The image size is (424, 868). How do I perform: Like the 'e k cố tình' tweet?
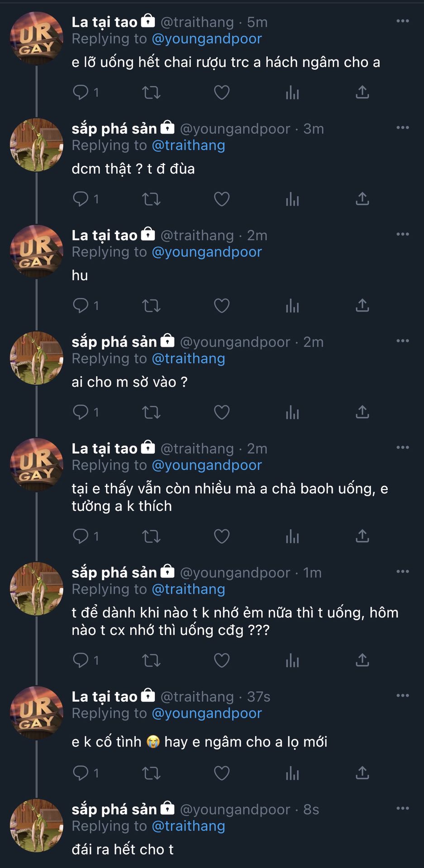222,773
